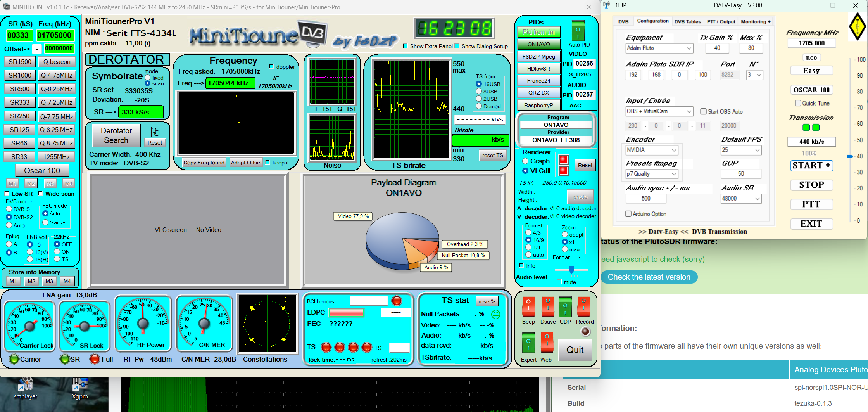Click the yellow diamond logo in DATV-Easy
The image size is (868, 412).
[857, 26]
